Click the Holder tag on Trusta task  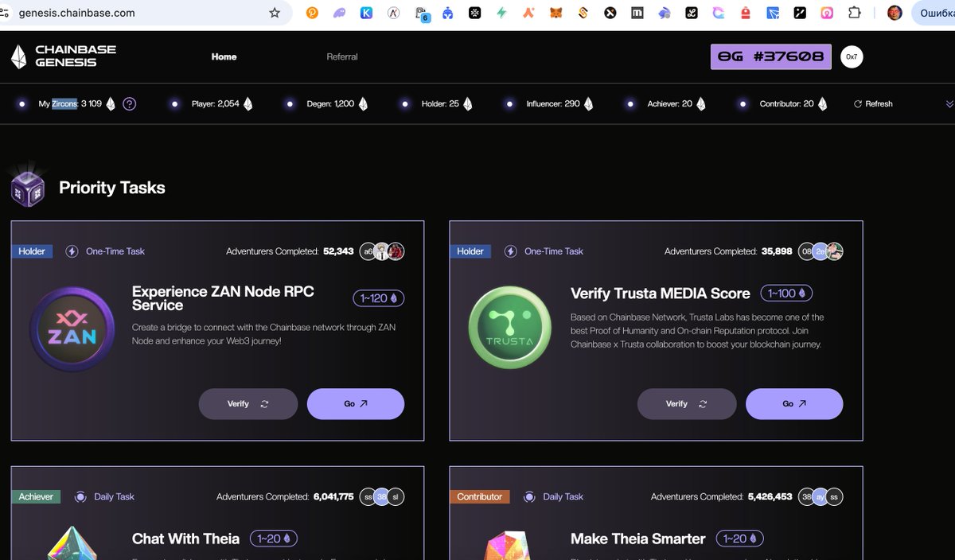tap(470, 251)
